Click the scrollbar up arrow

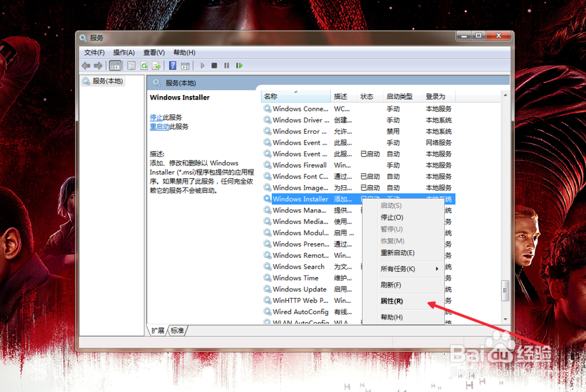505,96
